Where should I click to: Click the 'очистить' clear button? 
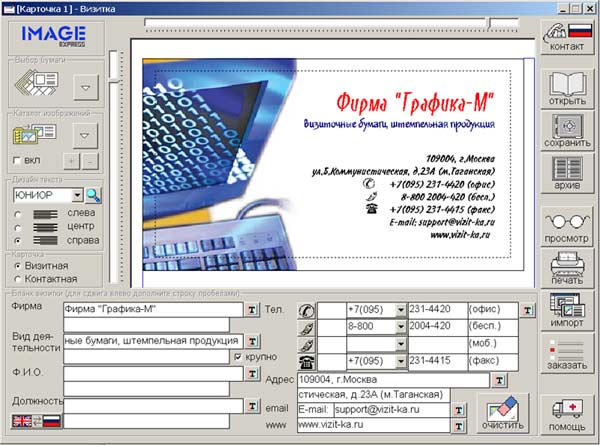tap(501, 412)
